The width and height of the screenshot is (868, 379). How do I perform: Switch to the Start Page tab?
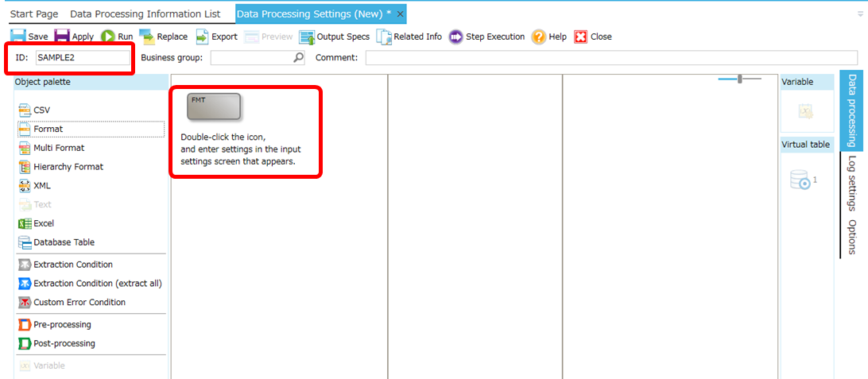pos(33,14)
